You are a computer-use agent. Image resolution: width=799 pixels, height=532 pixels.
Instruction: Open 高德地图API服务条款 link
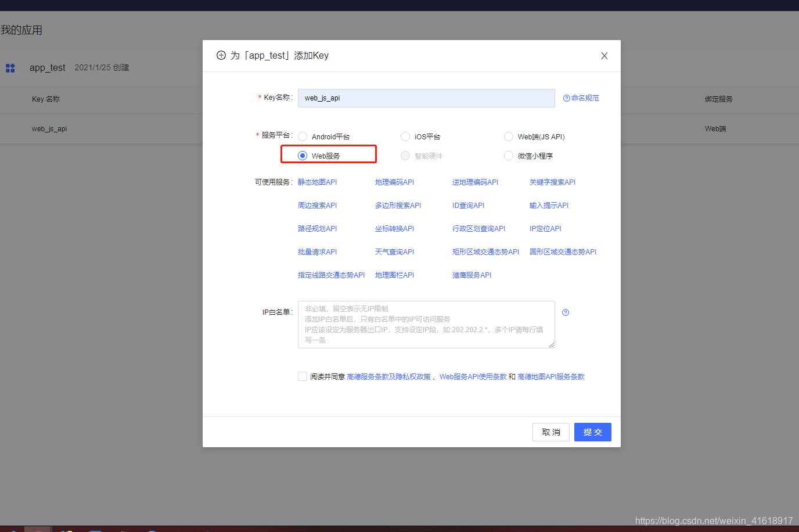click(x=551, y=377)
